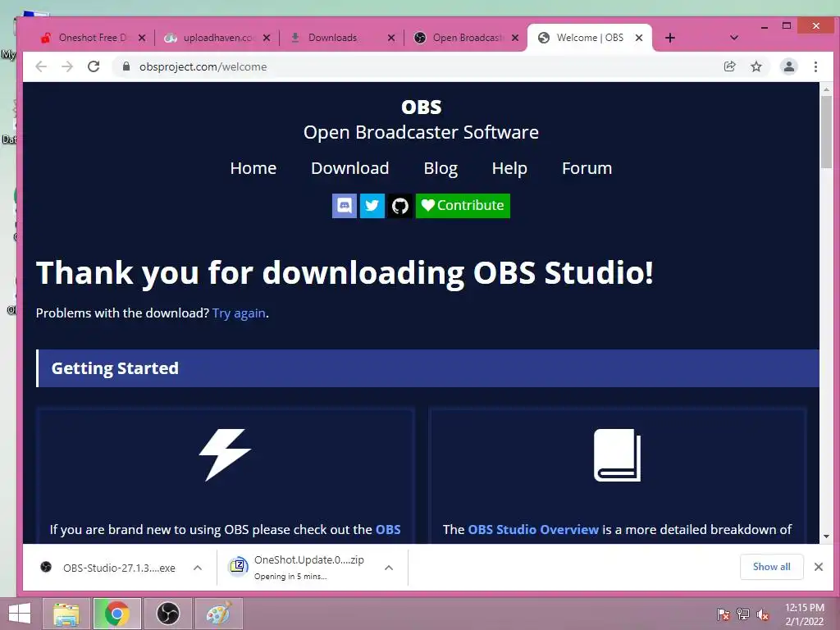The height and width of the screenshot is (630, 840).
Task: Share this page using share icon
Action: click(x=729, y=66)
